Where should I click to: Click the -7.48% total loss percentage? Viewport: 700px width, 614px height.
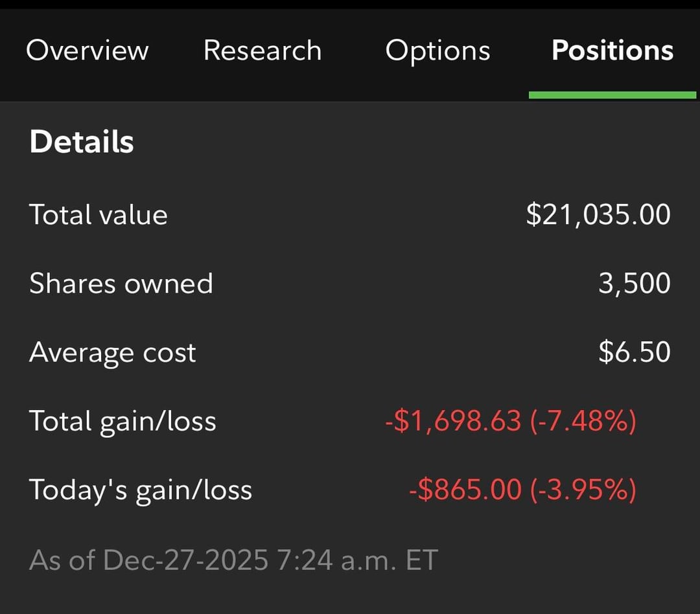583,421
